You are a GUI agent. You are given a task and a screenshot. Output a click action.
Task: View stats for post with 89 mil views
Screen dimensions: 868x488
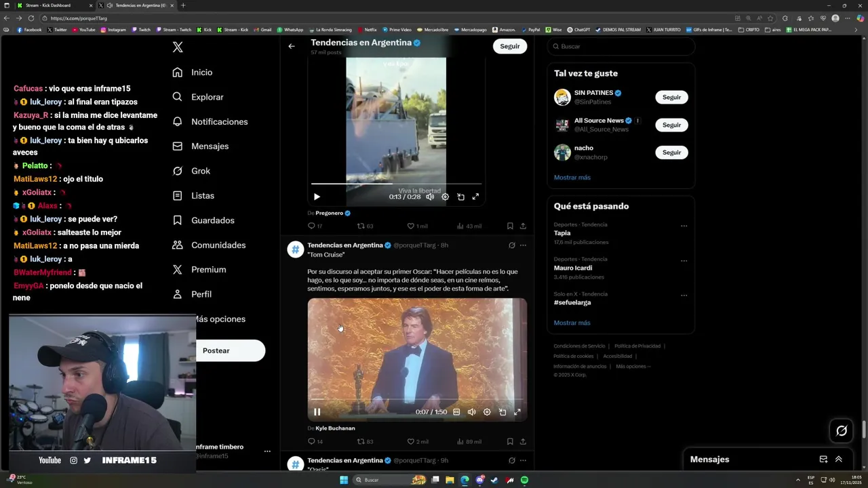[469, 441]
